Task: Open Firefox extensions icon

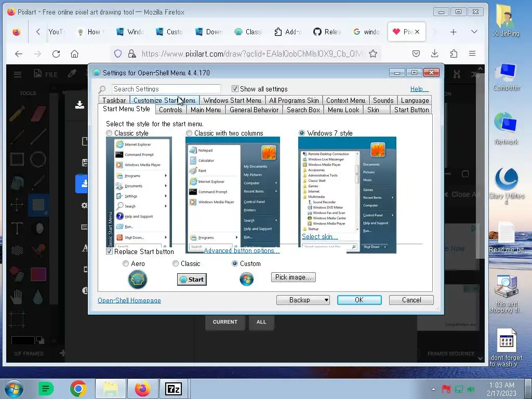Action: coord(453,54)
